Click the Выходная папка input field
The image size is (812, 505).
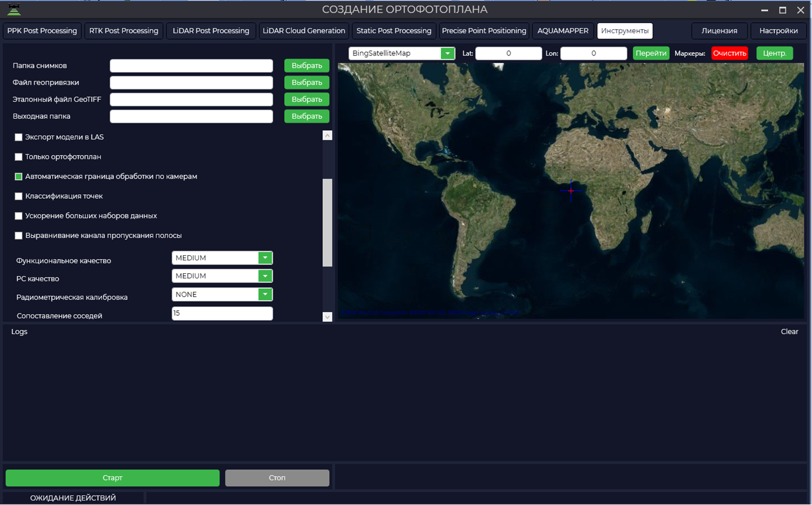click(192, 116)
